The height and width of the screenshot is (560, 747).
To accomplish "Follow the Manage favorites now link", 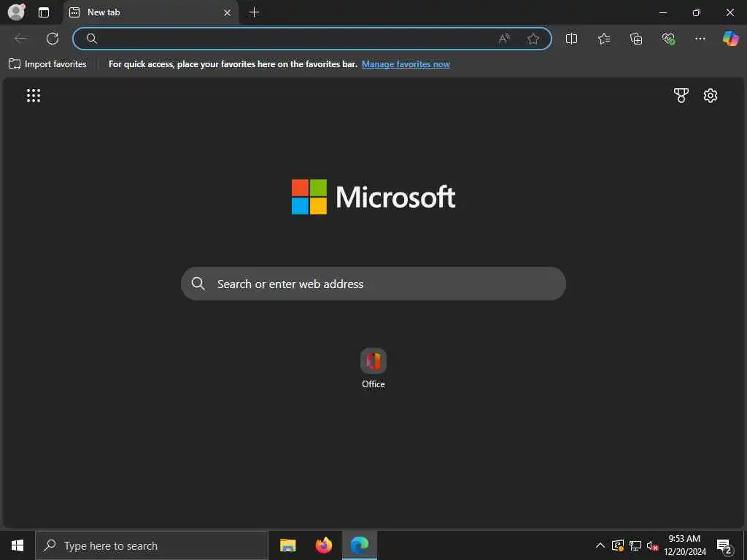I will [x=406, y=64].
